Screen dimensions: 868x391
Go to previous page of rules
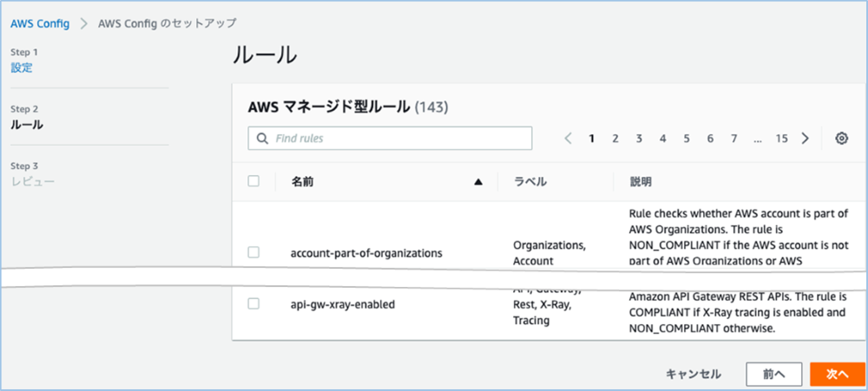[568, 138]
